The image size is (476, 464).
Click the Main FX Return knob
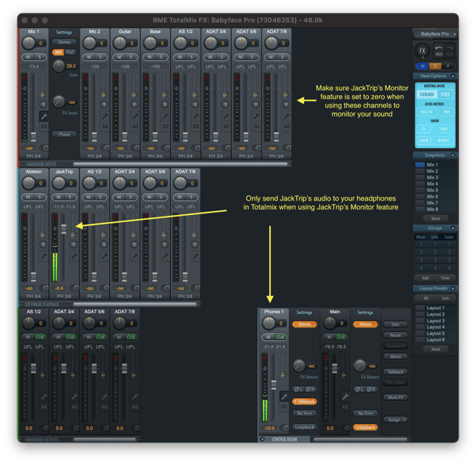point(360,366)
